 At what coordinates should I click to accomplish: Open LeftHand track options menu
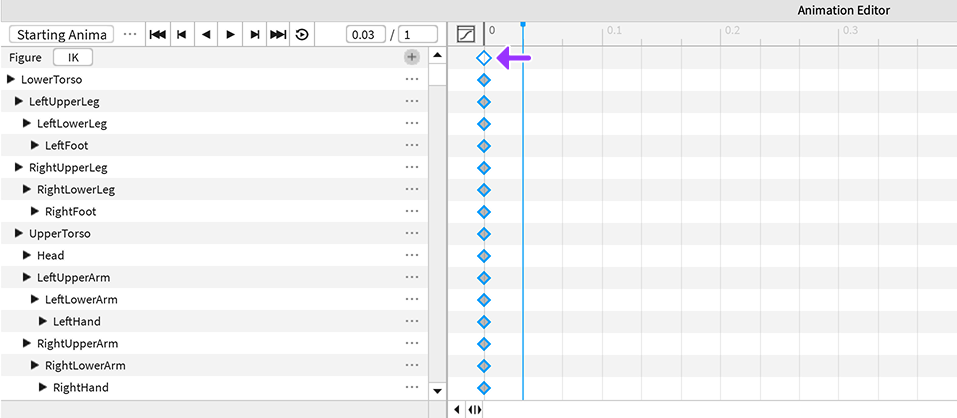[x=412, y=321]
